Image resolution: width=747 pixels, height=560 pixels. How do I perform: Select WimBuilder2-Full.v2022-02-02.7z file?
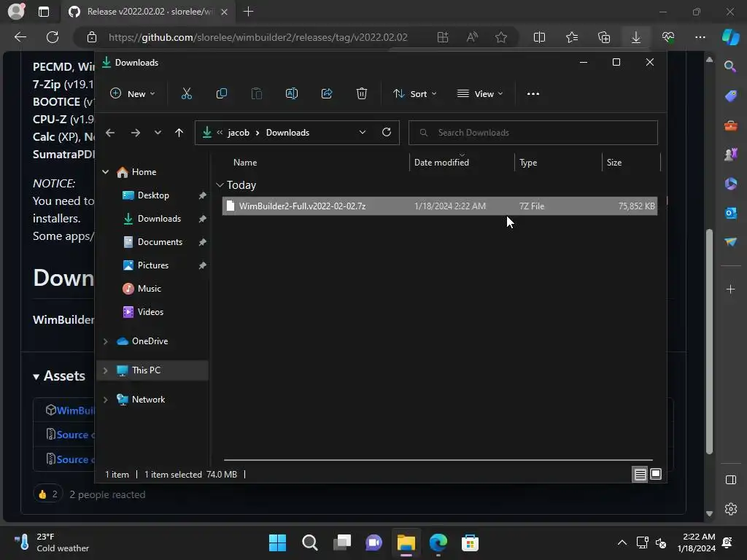click(x=439, y=206)
